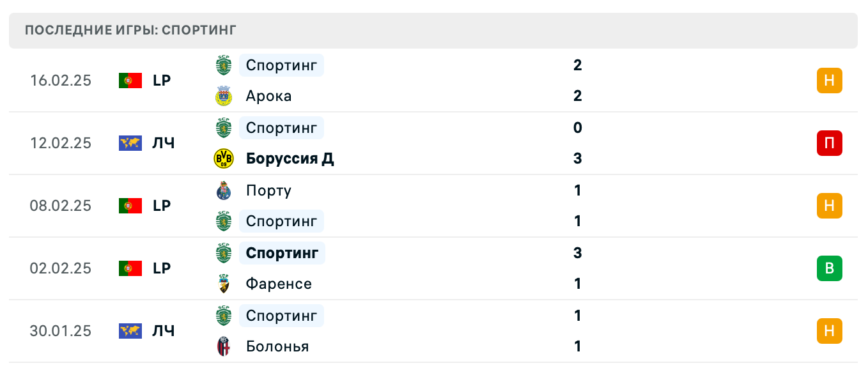This screenshot has height=377, width=868.
Task: Click the date 08.02.25
Action: (x=61, y=206)
